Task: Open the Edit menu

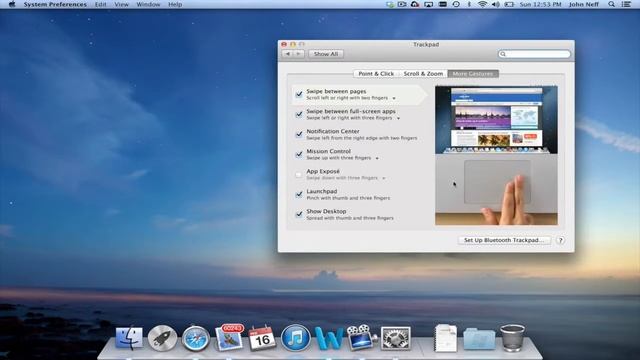Action: click(100, 4)
